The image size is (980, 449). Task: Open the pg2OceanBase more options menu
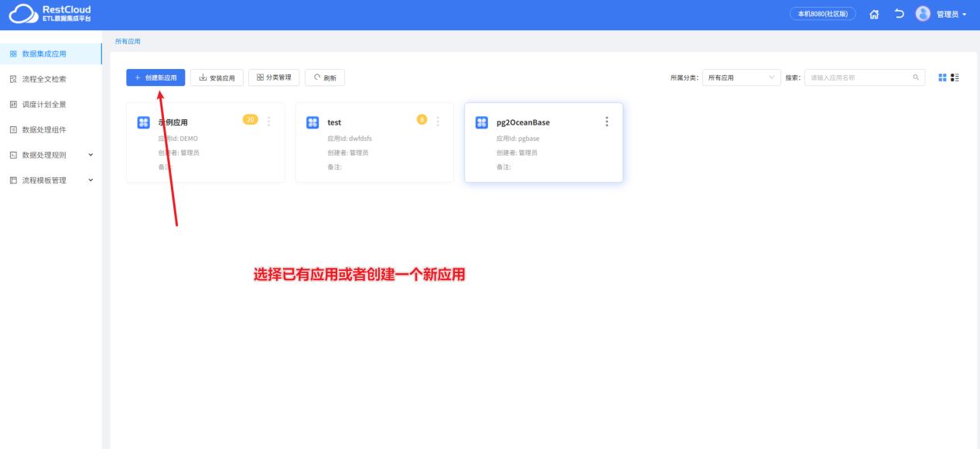coord(607,122)
